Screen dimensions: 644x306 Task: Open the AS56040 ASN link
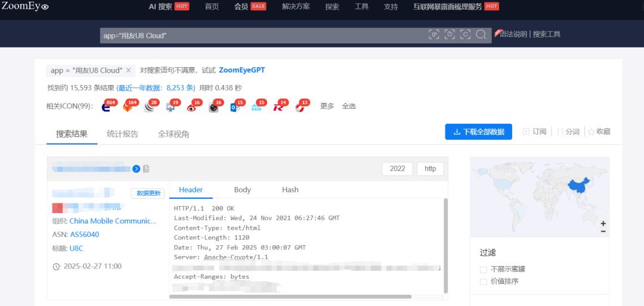[x=85, y=235]
